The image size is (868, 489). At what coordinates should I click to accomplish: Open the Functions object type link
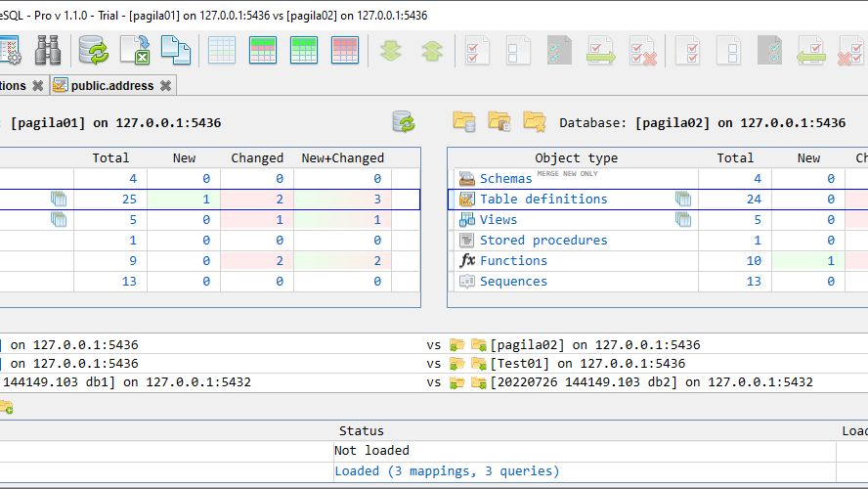pos(513,261)
